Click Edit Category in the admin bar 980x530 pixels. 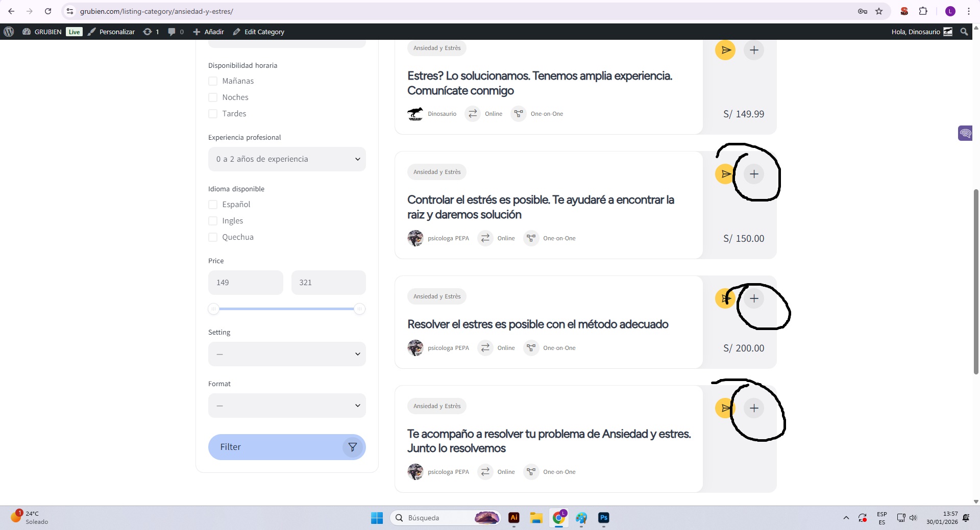click(259, 32)
